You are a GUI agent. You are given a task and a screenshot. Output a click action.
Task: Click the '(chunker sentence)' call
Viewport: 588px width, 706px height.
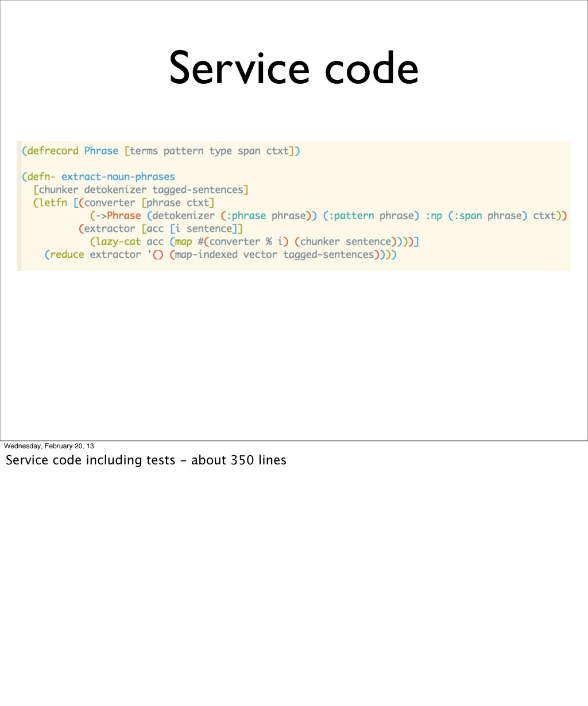click(x=345, y=242)
